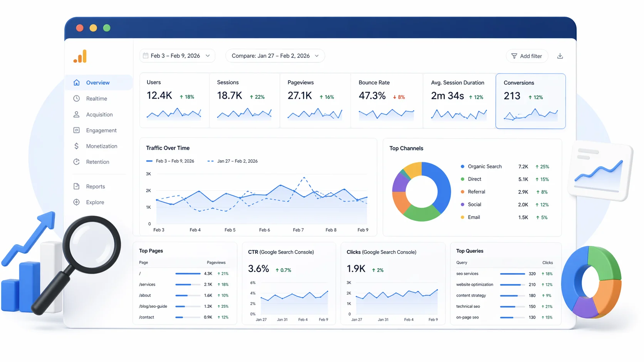The image size is (644, 362).
Task: Expand the Compare date range dropdown
Action: [x=275, y=56]
